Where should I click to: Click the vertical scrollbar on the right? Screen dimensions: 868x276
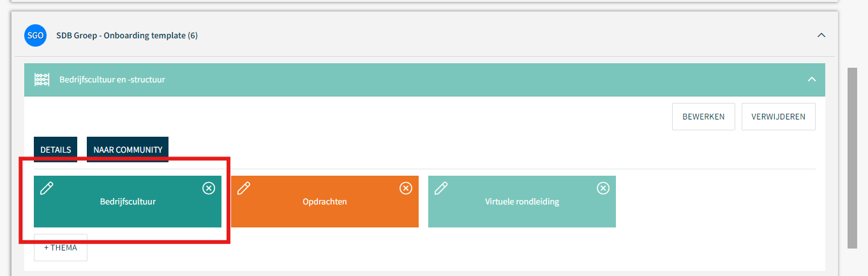852,158
